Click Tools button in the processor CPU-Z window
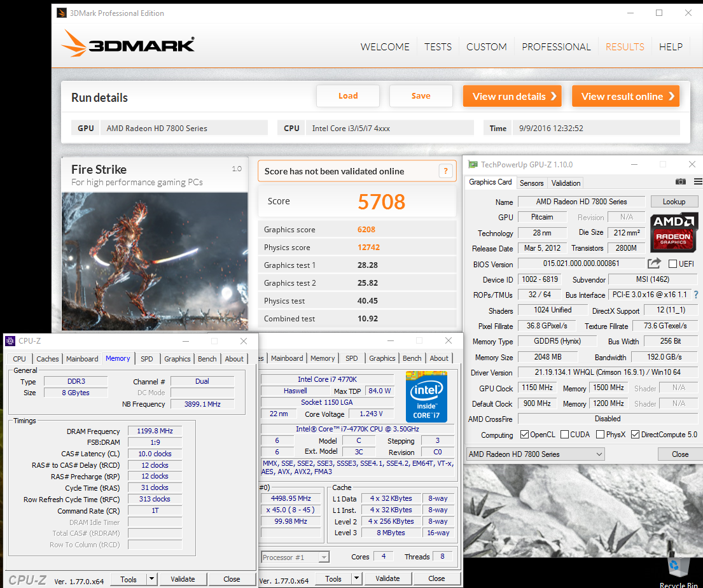The width and height of the screenshot is (703, 588). (333, 578)
